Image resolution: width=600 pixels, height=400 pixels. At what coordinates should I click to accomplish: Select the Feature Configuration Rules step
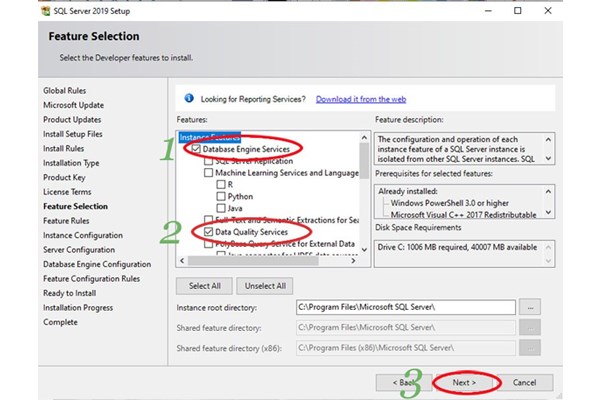click(x=91, y=279)
